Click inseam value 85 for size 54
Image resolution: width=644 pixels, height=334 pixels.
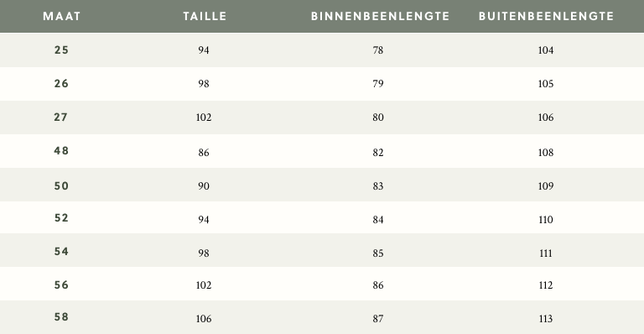coord(378,253)
